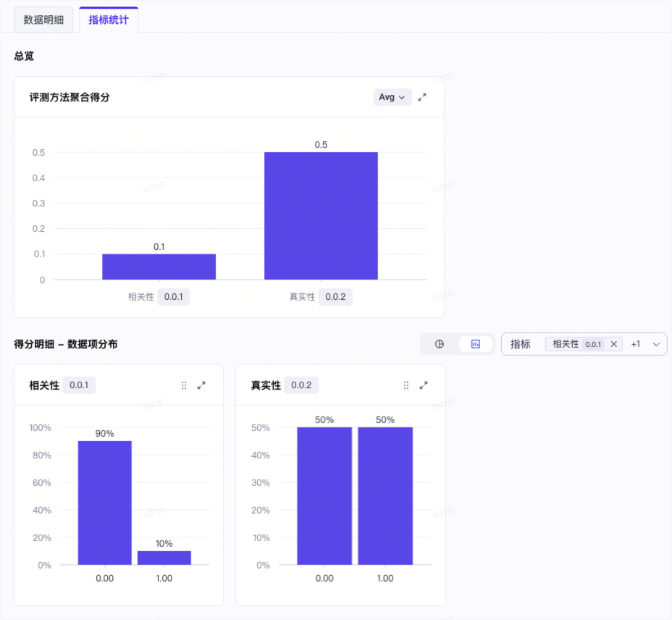672x620 pixels.
Task: Click the 评测方法聚合得分 chart title
Action: click(x=70, y=97)
